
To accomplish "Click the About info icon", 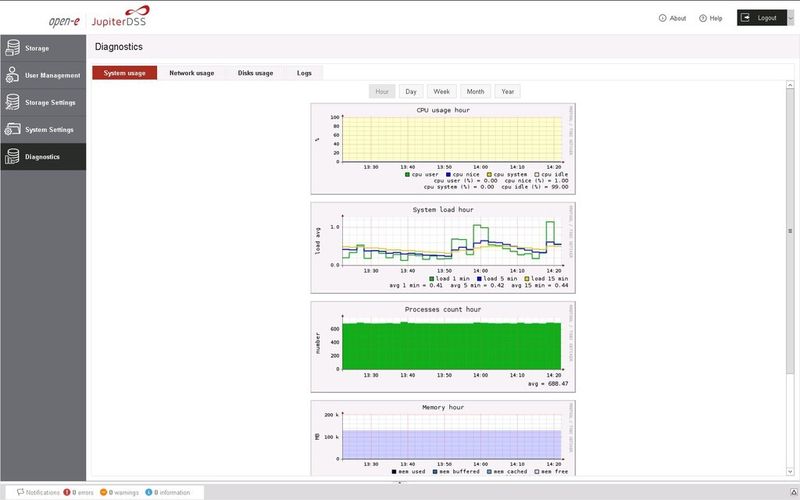I will [663, 18].
